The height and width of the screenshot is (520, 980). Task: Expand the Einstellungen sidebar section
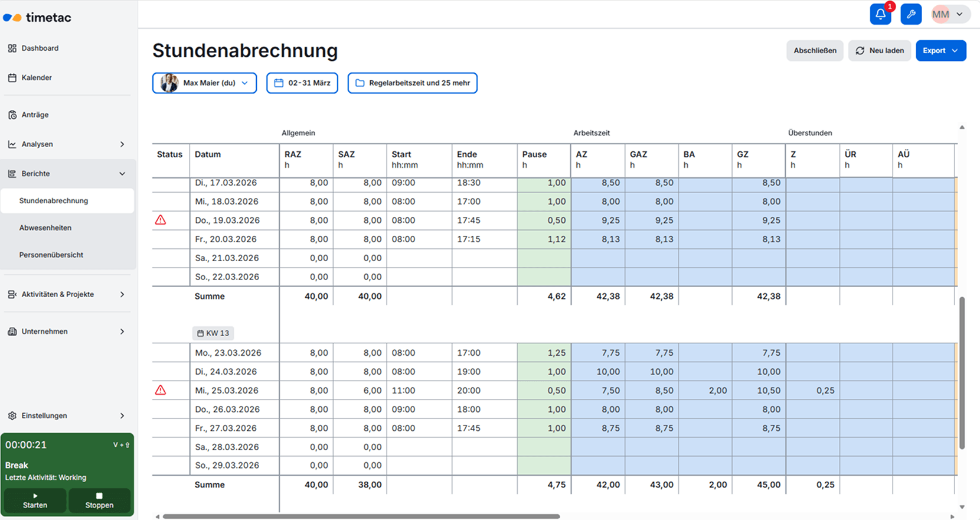(122, 415)
